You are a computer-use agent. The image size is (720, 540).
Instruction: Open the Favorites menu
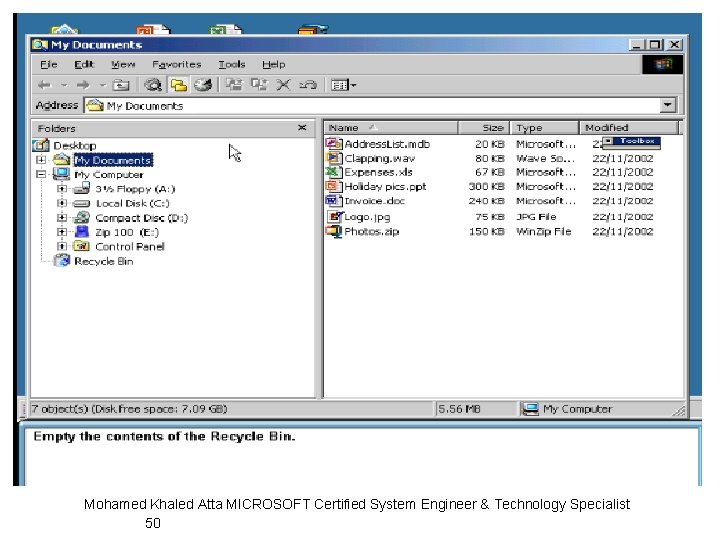click(177, 64)
